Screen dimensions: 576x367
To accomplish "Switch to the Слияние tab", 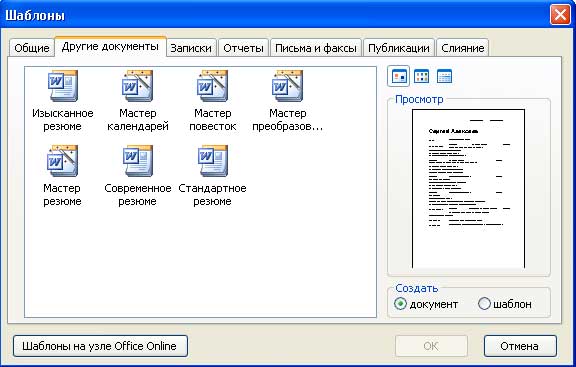I will [462, 48].
